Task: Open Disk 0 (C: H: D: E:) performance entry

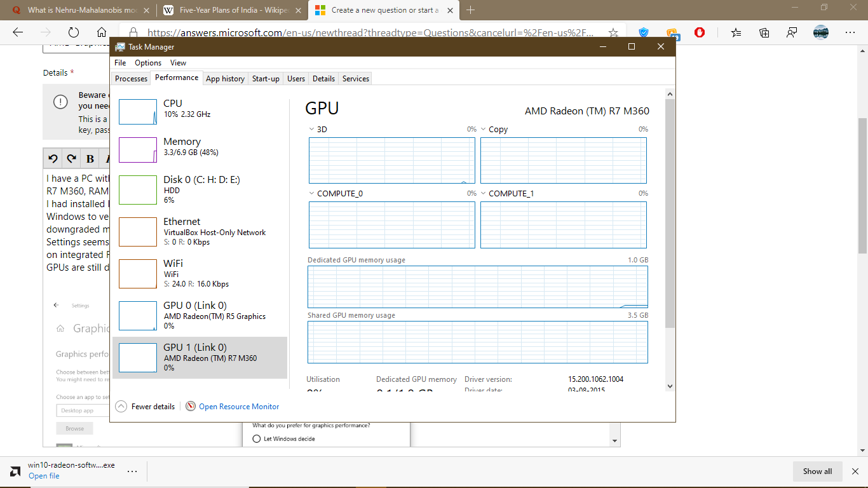Action: (x=200, y=190)
